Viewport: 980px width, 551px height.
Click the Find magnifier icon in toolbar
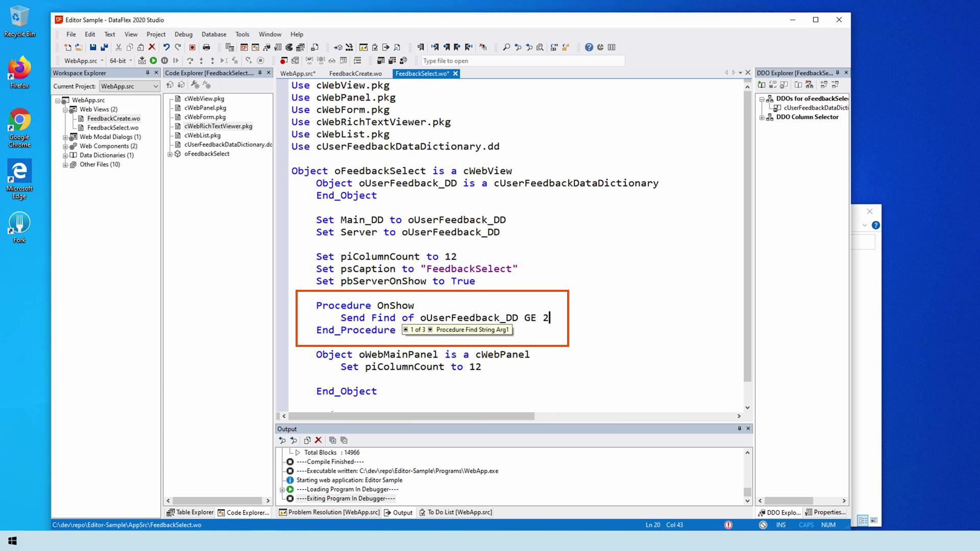(x=506, y=47)
